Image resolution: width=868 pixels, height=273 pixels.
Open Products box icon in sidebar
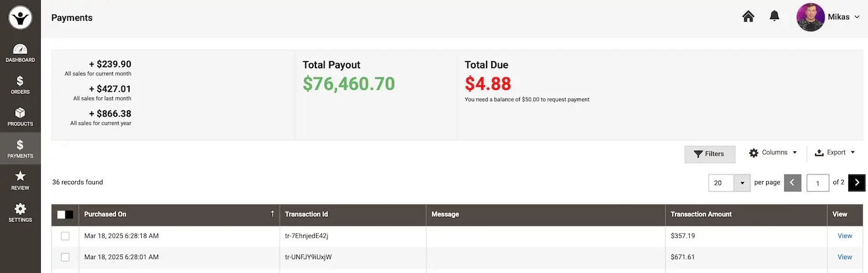coord(20,117)
